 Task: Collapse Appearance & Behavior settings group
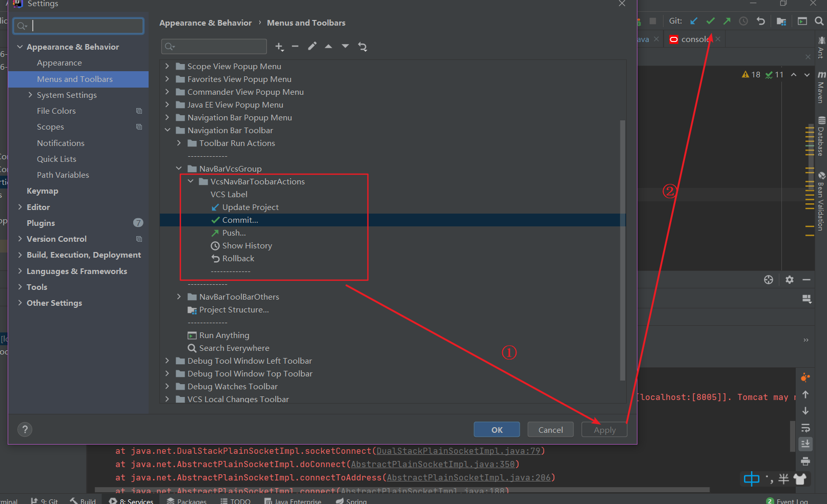point(20,47)
